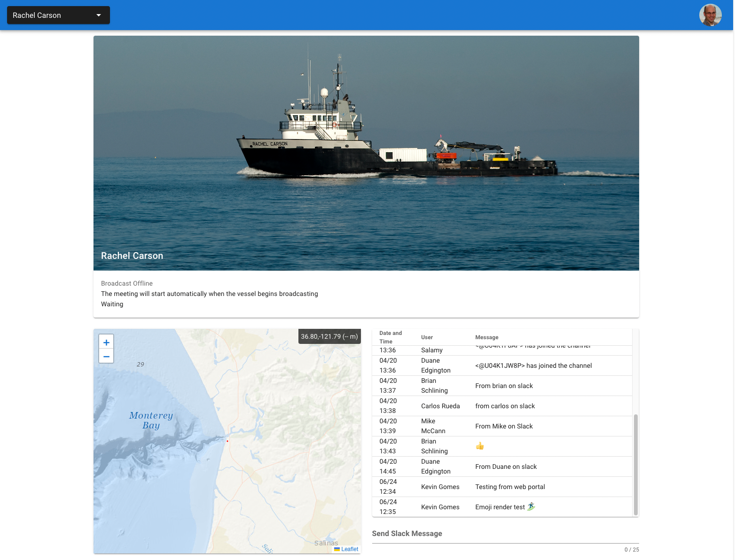Click the User column header
Viewport: 735px width, 560px height.
[x=427, y=337]
